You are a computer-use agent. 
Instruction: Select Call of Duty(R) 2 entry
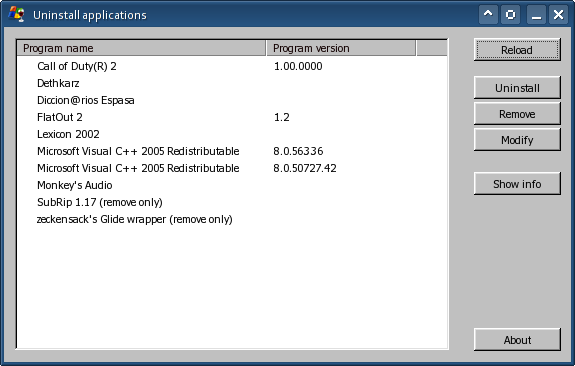tap(232, 66)
